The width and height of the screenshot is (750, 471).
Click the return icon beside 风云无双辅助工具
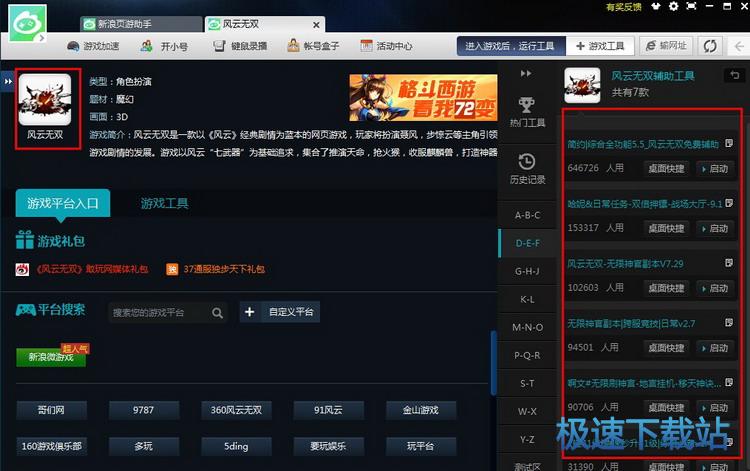(x=735, y=75)
